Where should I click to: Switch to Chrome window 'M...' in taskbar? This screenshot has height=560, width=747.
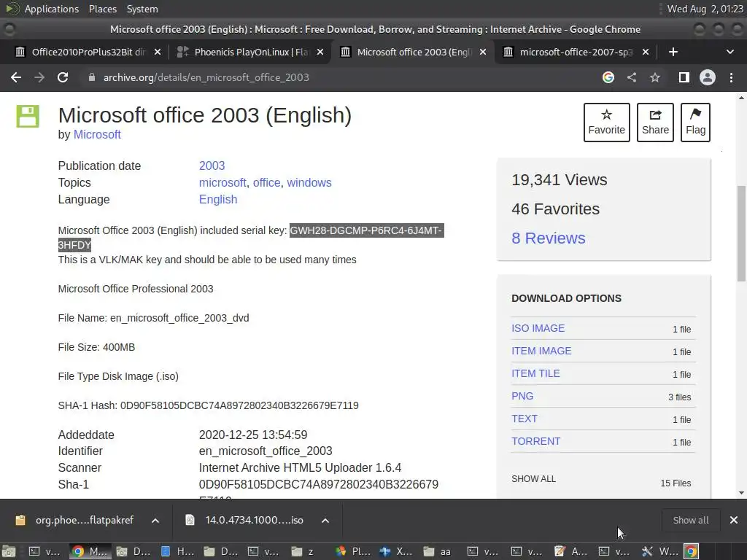[90, 551]
